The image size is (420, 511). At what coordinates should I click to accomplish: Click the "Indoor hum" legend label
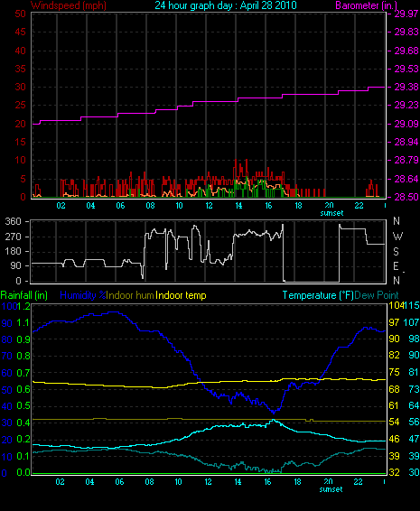click(x=130, y=295)
